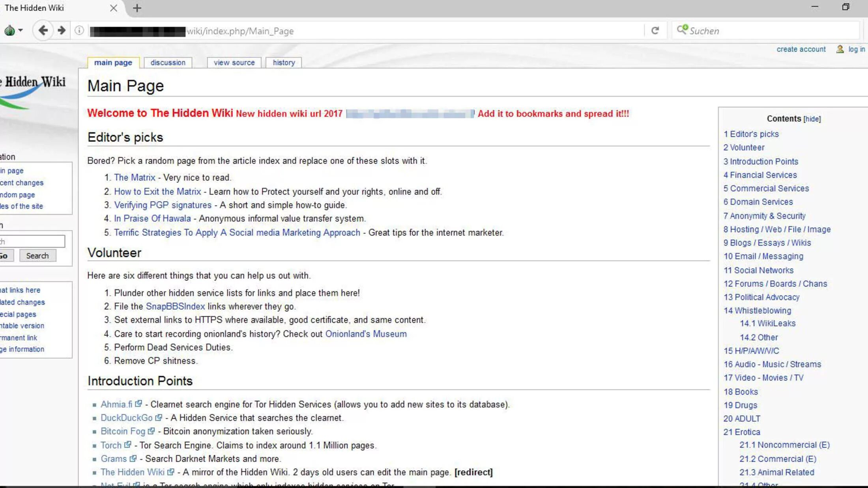
Task: Expand the Contents hide toggle
Action: (x=812, y=119)
